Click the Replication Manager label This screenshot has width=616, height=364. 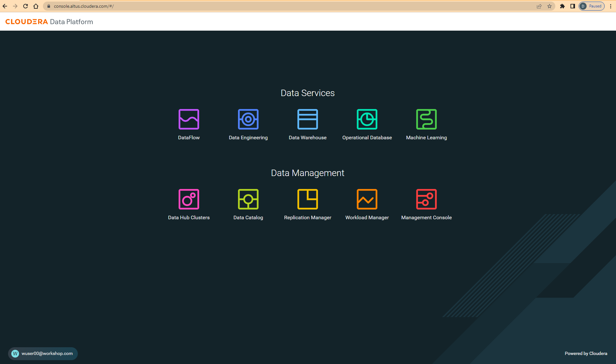308,218
